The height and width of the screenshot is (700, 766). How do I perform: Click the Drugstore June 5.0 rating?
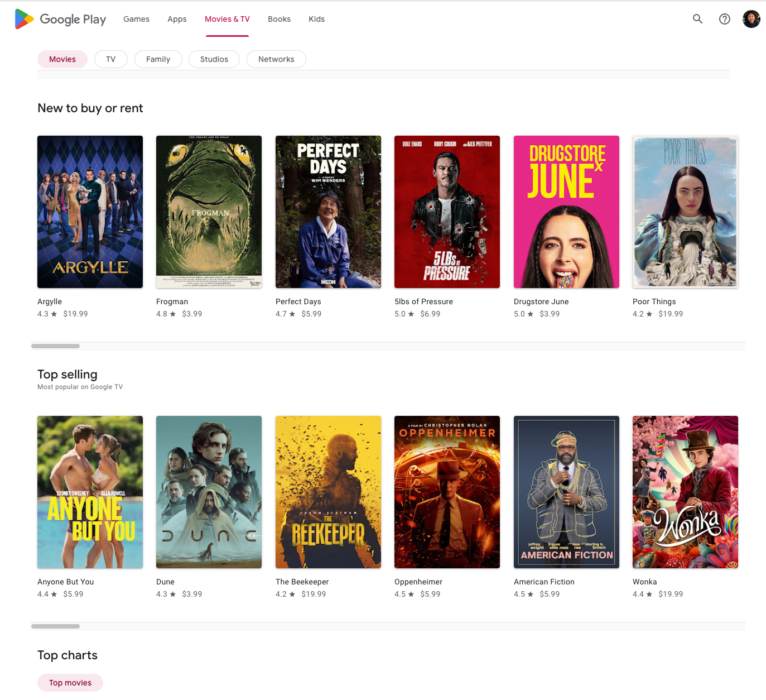pos(523,314)
